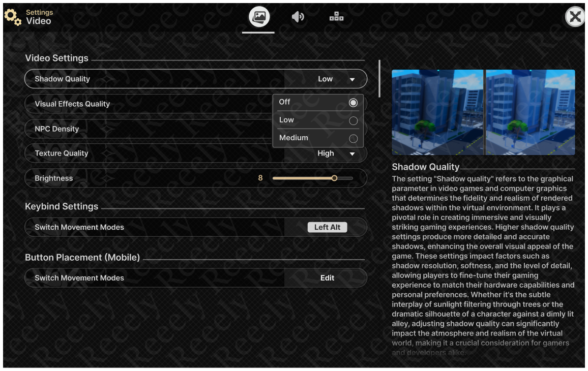Select the Visual Effects Quality row
Image resolution: width=588 pixels, height=371 pixels.
click(148, 104)
